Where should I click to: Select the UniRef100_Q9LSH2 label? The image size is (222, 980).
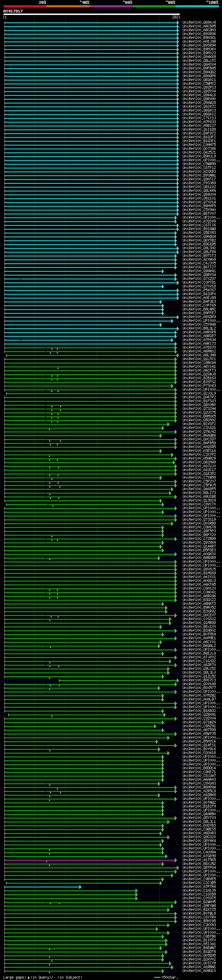[199, 248]
